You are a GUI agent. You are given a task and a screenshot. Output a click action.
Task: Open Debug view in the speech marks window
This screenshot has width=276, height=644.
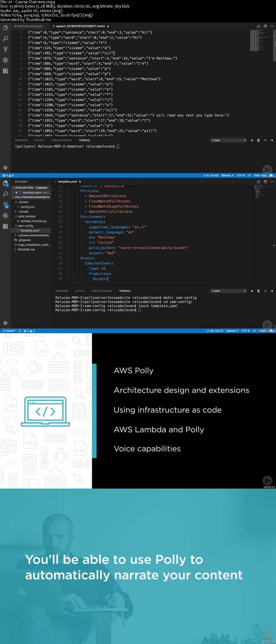point(5,60)
